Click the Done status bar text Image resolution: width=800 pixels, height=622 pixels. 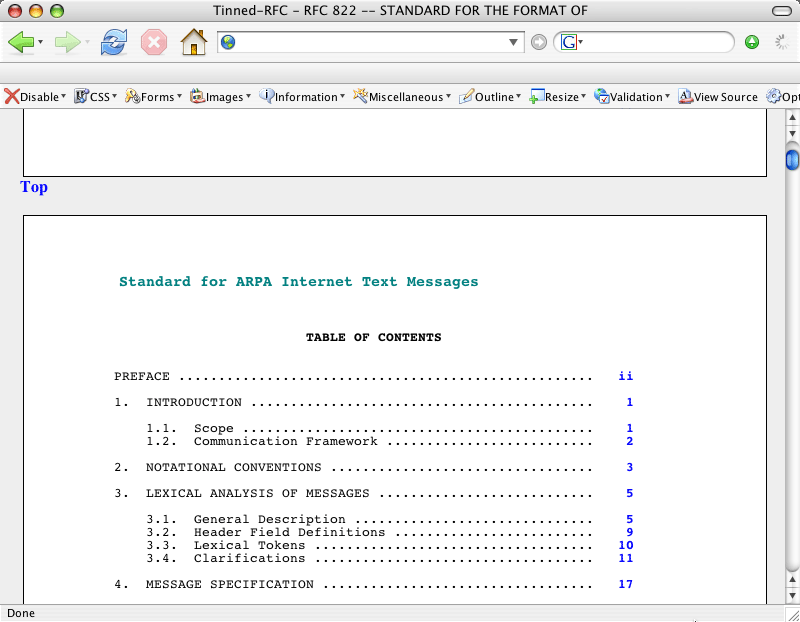click(x=21, y=613)
